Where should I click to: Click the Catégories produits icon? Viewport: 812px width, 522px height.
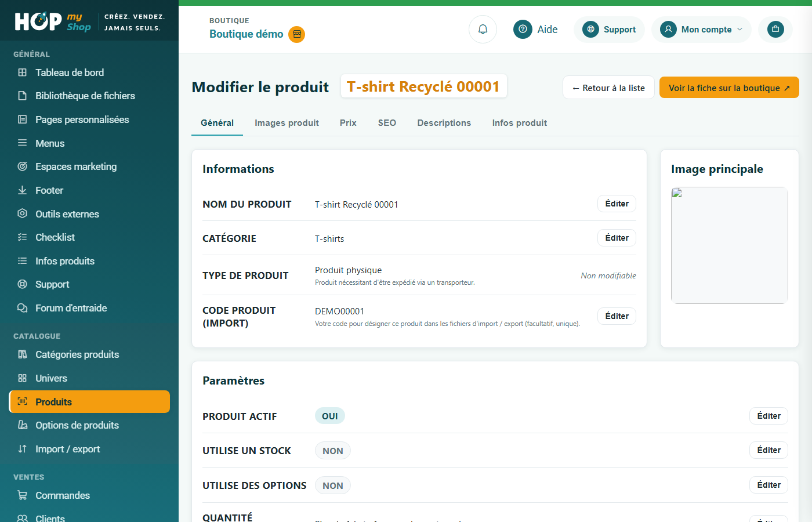tap(23, 354)
